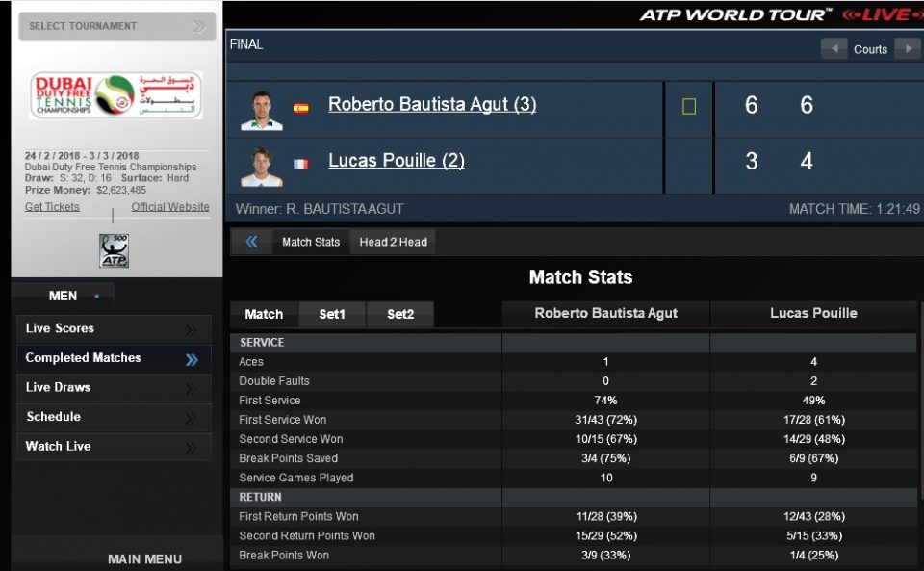Viewport: 924px width, 571px height.
Task: Click the France flag icon
Action: tap(301, 164)
